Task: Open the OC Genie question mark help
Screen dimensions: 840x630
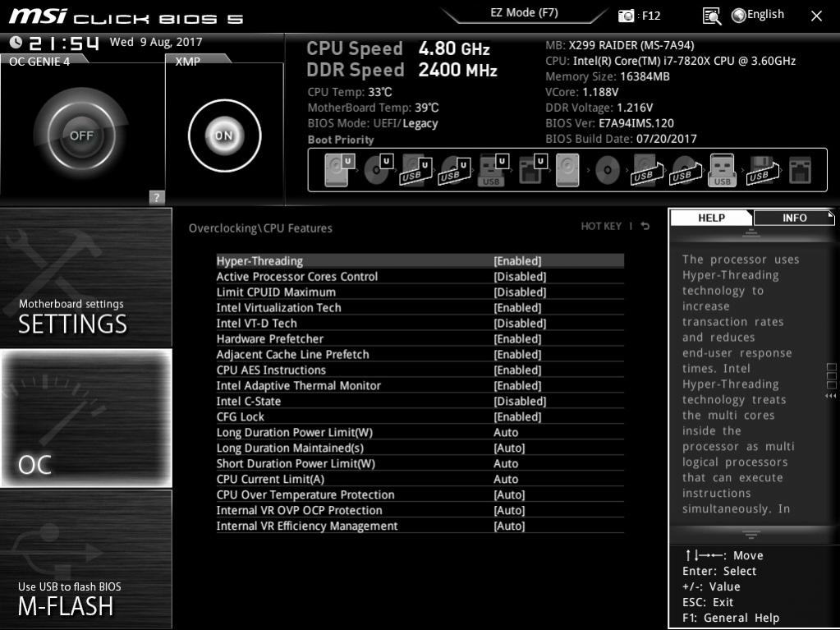Action: (157, 197)
